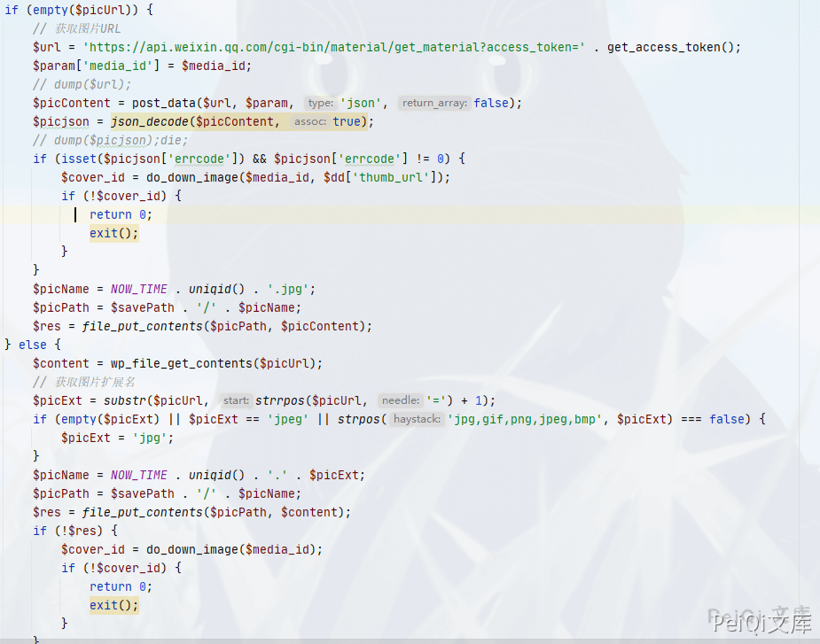Click the "// dump($picjson);die;" comment

[x=110, y=141]
